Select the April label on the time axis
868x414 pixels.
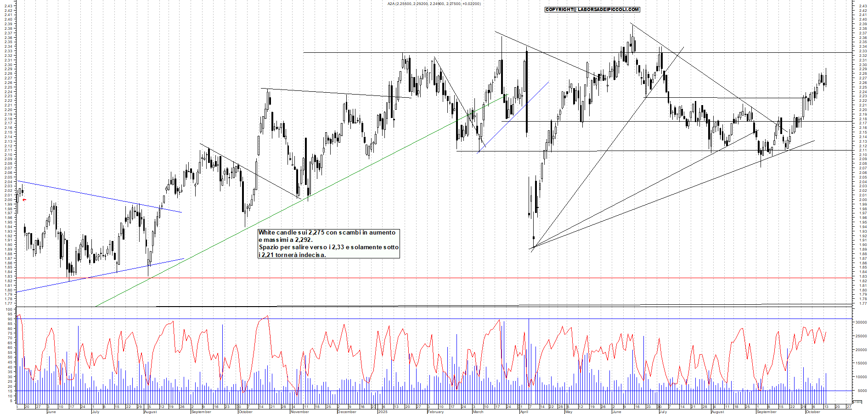[x=524, y=412]
